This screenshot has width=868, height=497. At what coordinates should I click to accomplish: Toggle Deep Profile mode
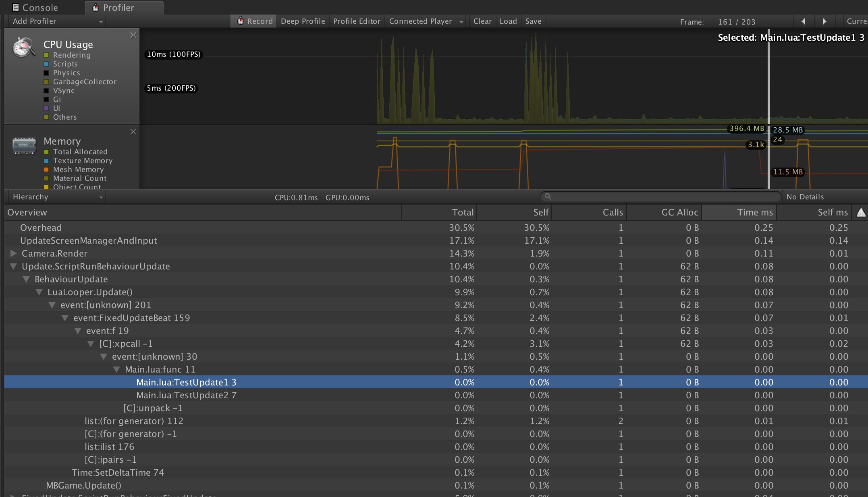point(303,21)
